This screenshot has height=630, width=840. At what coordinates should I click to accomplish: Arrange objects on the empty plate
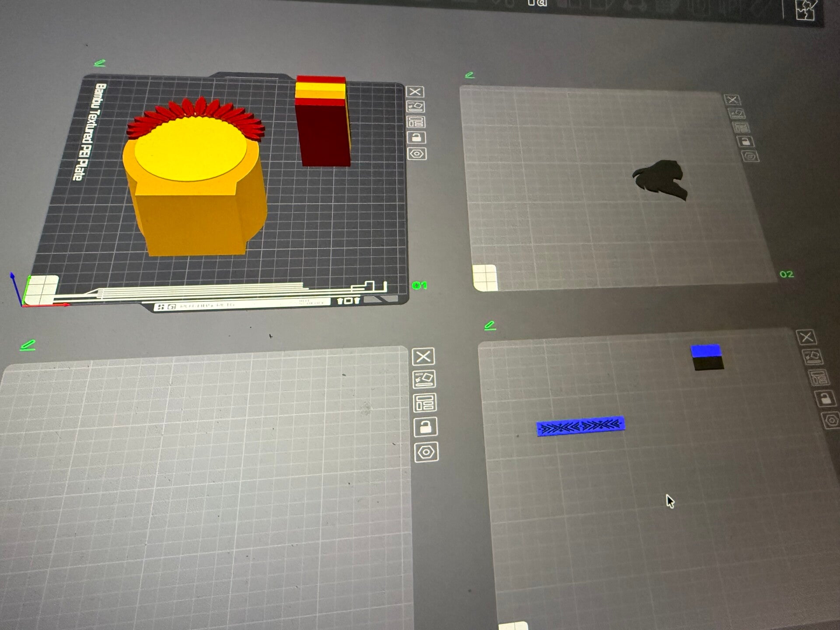(424, 403)
